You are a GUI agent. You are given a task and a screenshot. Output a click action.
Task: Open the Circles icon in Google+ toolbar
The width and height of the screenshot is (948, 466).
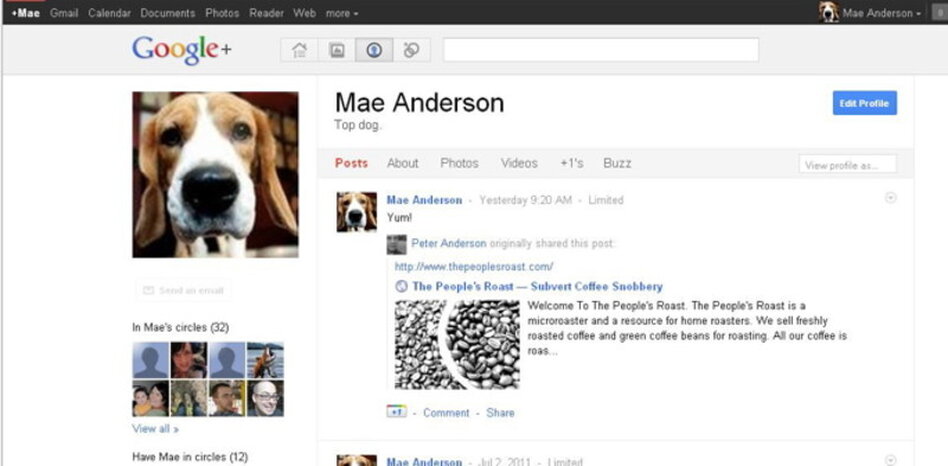[411, 50]
